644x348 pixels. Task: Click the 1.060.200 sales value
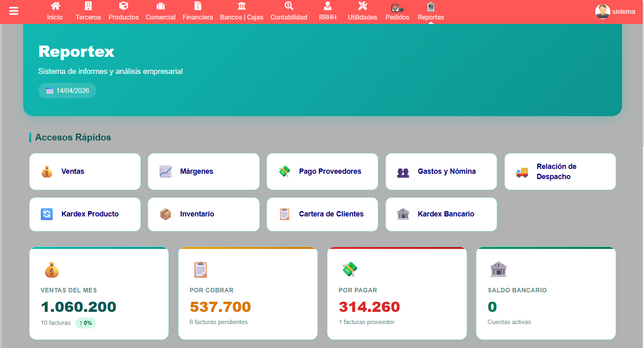coord(79,307)
